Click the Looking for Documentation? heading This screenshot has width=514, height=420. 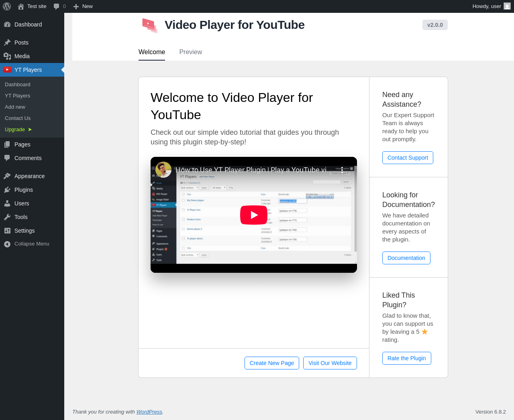point(408,200)
